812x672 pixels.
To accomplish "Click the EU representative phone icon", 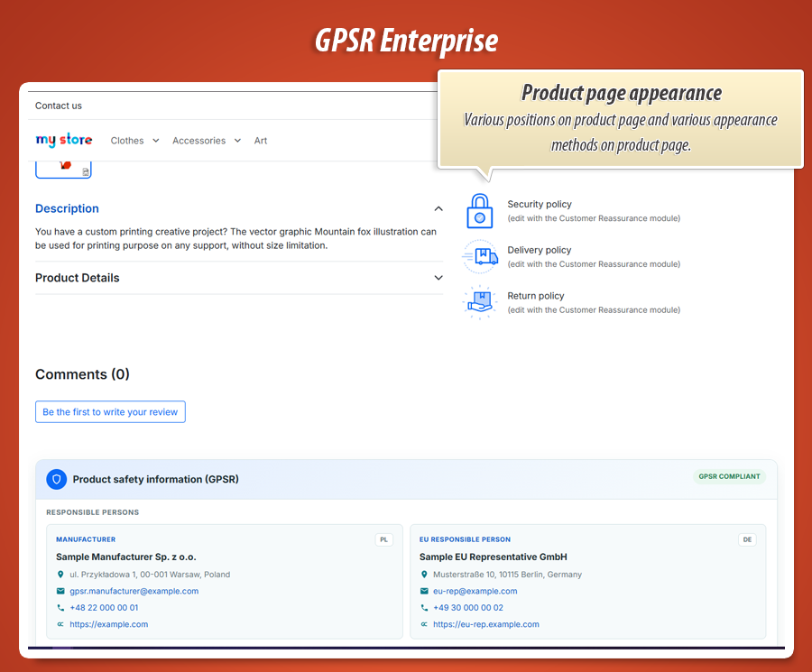I will tap(424, 608).
